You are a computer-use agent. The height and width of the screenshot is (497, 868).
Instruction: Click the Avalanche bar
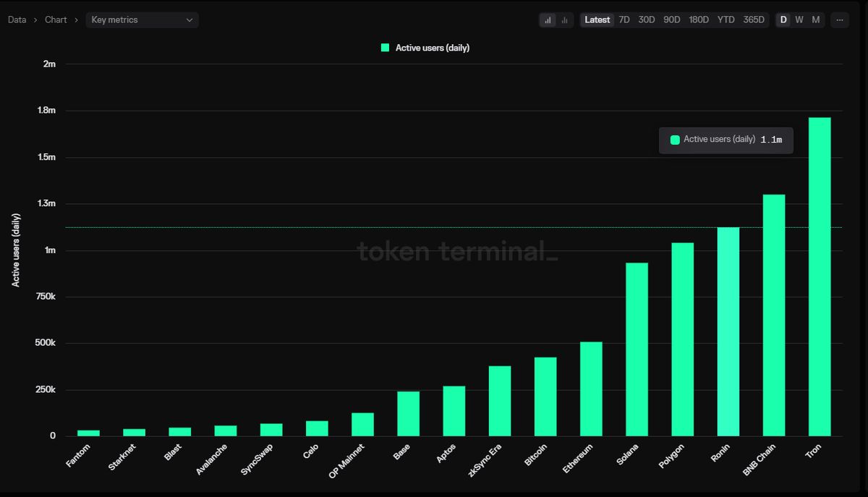click(226, 430)
